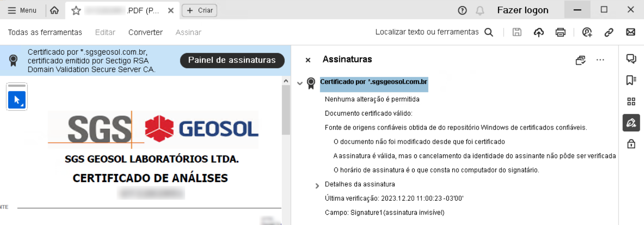The width and height of the screenshot is (644, 225).
Task: Open the comments panel icon
Action: coord(631,59)
